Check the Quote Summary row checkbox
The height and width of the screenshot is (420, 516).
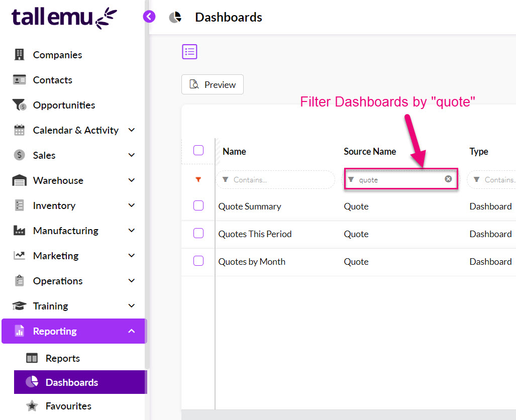coord(198,205)
